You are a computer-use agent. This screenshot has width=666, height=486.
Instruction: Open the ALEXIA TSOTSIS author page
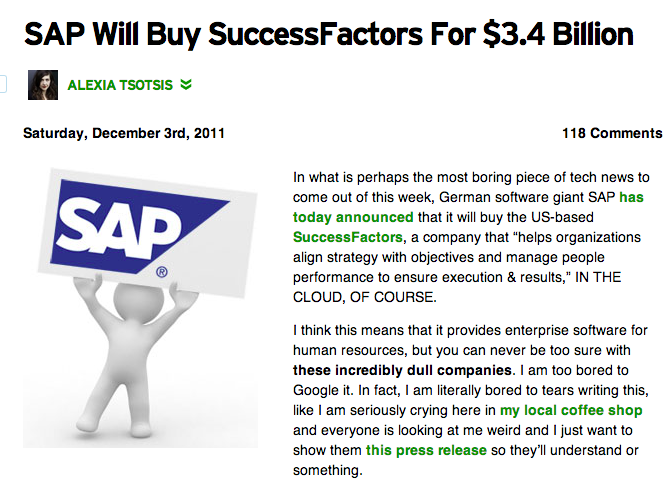pos(121,86)
